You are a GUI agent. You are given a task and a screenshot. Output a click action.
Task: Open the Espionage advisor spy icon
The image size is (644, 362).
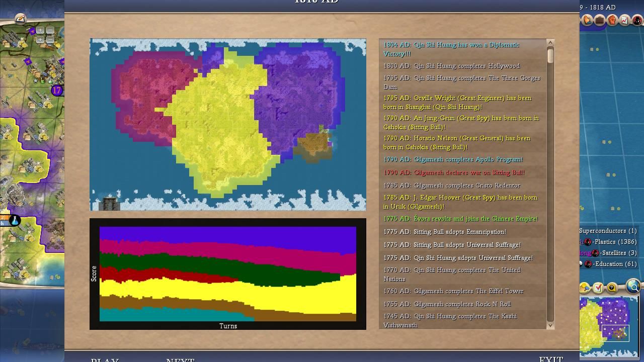pos(637,20)
